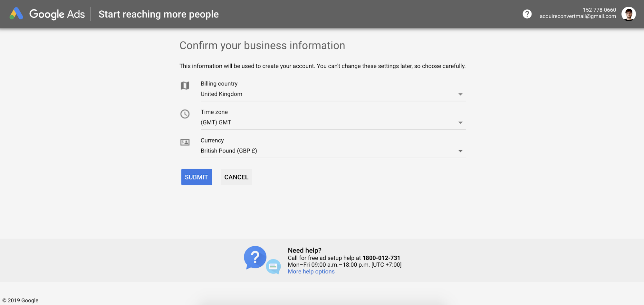Click the clock icon beside Time zone
The image size is (644, 305).
point(185,114)
